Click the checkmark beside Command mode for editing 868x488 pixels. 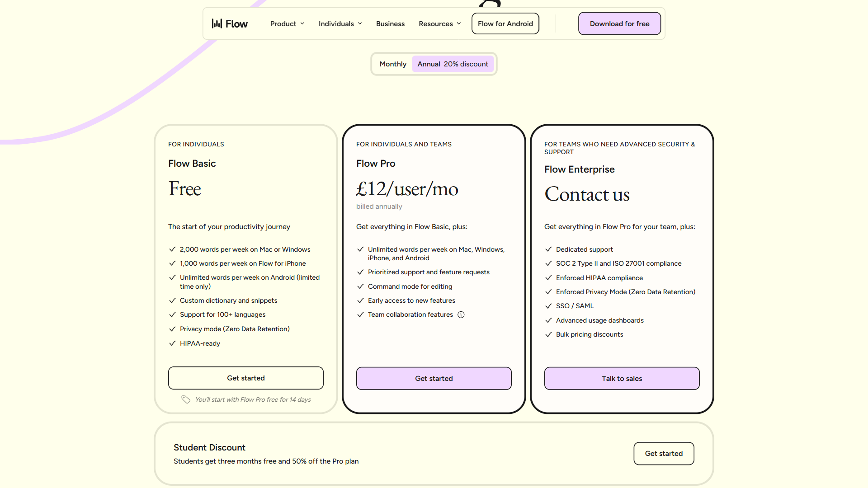pyautogui.click(x=360, y=286)
